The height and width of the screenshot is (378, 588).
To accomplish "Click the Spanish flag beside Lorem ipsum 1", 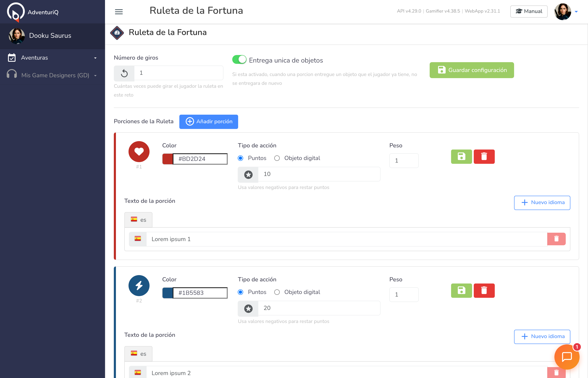I will coord(138,239).
